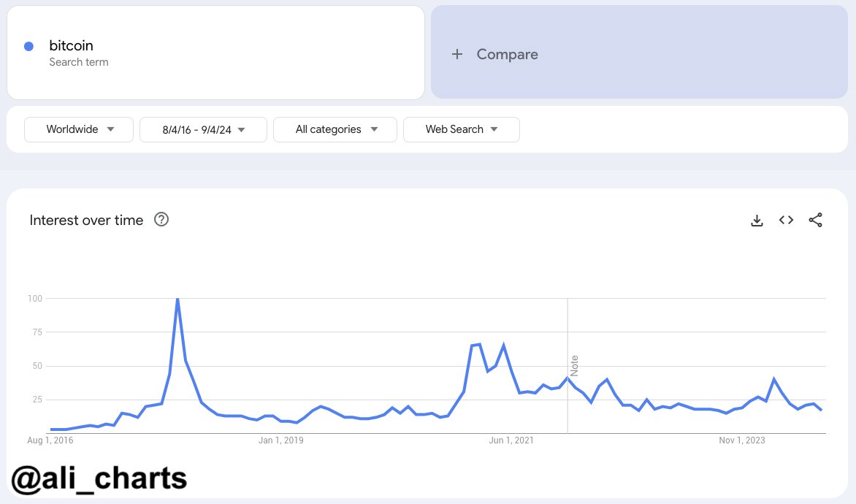Click the blue bitcoin term dot

28,47
